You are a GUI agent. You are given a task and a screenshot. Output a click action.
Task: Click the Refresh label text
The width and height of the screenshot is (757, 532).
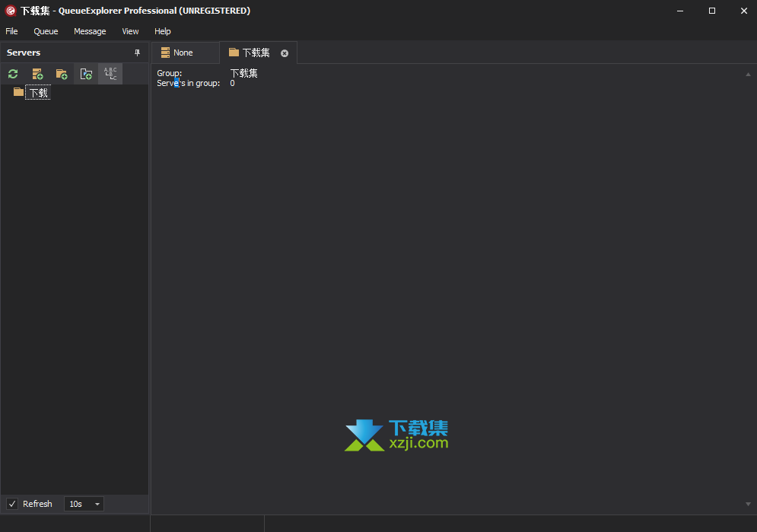[x=37, y=504]
